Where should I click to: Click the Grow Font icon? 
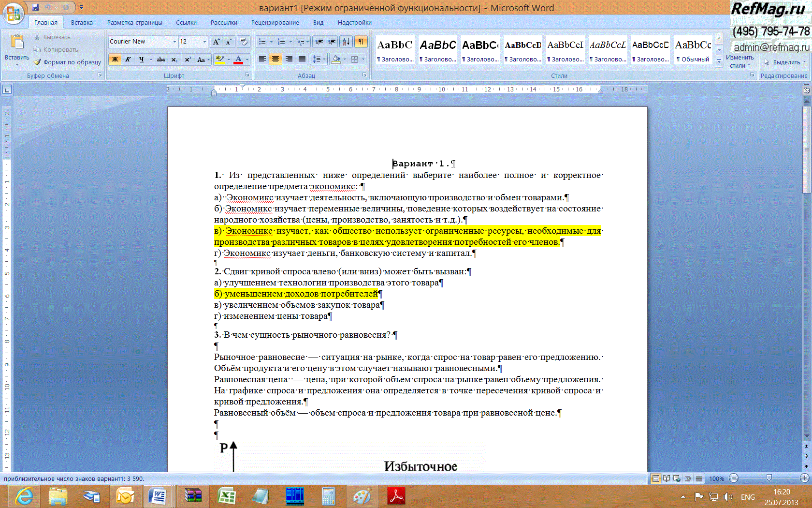click(216, 42)
